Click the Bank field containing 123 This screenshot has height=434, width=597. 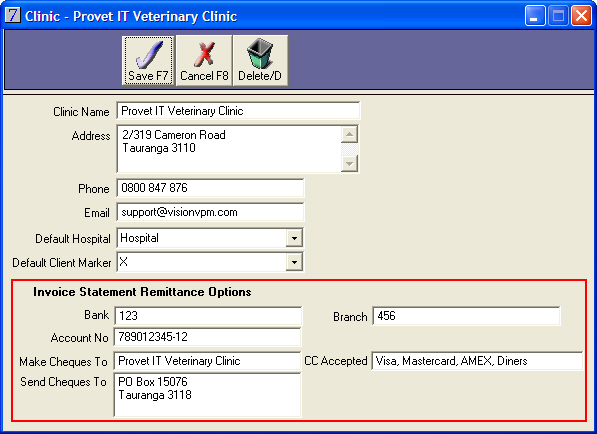click(x=208, y=316)
